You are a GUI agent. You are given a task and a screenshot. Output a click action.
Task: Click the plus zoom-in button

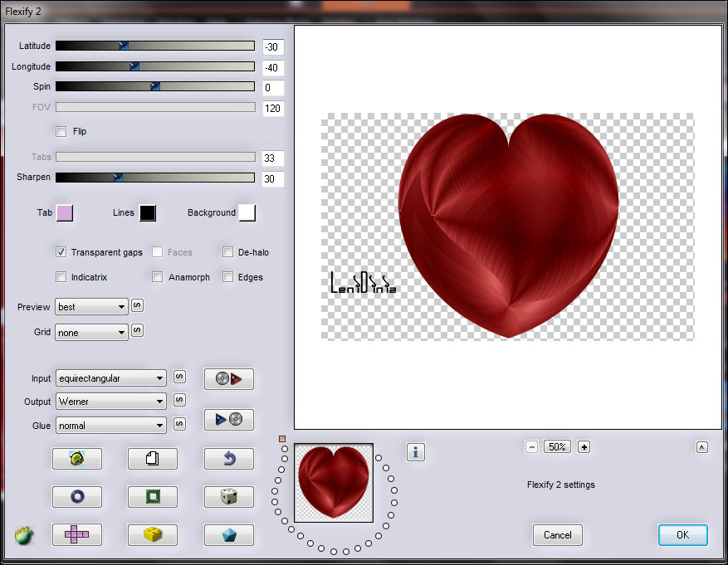(x=584, y=447)
